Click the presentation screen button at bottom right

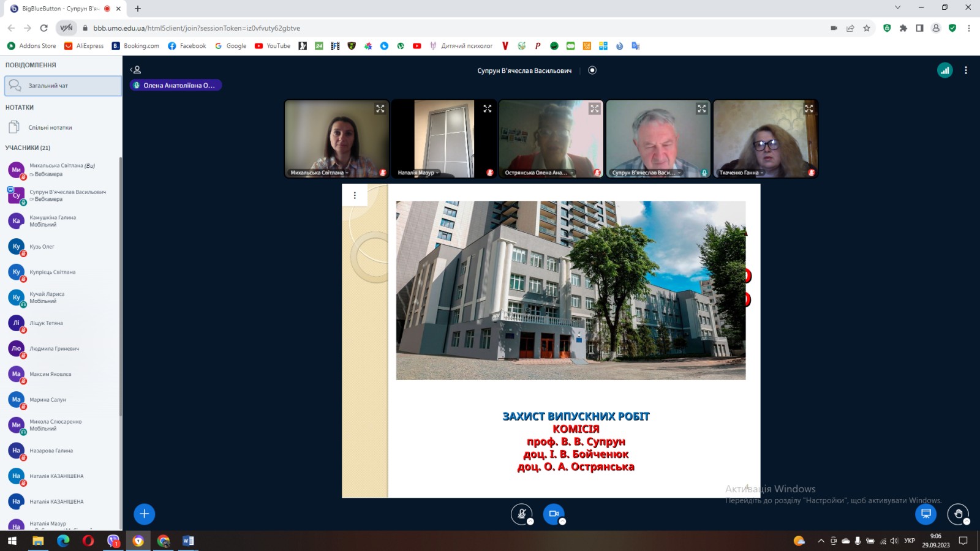pyautogui.click(x=925, y=514)
